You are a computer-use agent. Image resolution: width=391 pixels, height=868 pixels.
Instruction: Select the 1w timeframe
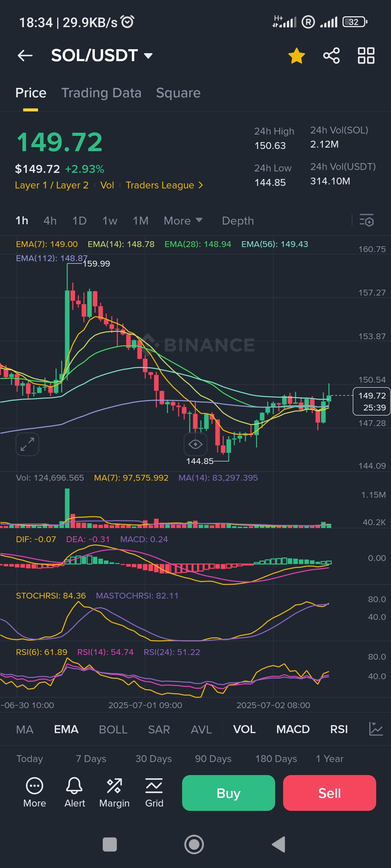[x=110, y=221]
